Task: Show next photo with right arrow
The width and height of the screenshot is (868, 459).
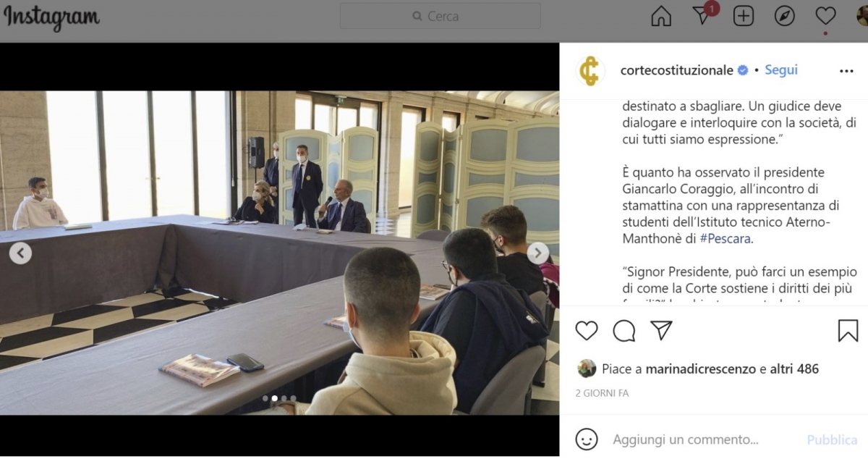Action: pos(537,253)
